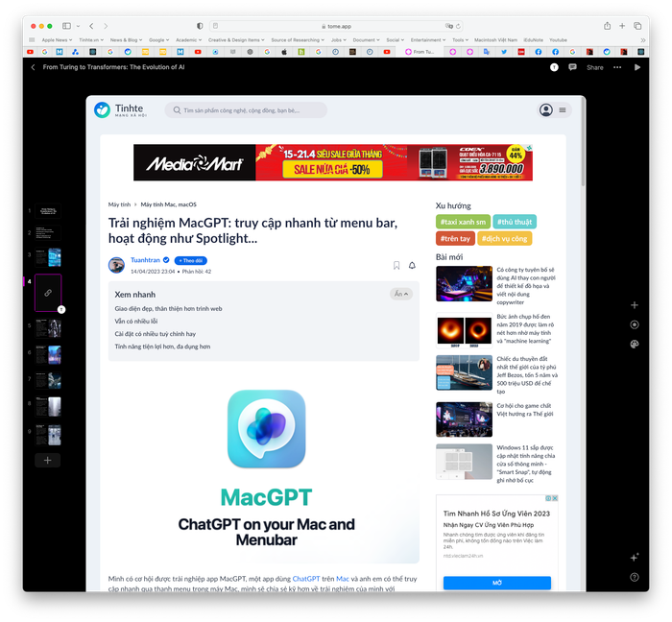Open the Tinhte account avatar icon
Viewport: 672px width, 622px height.
pos(546,110)
